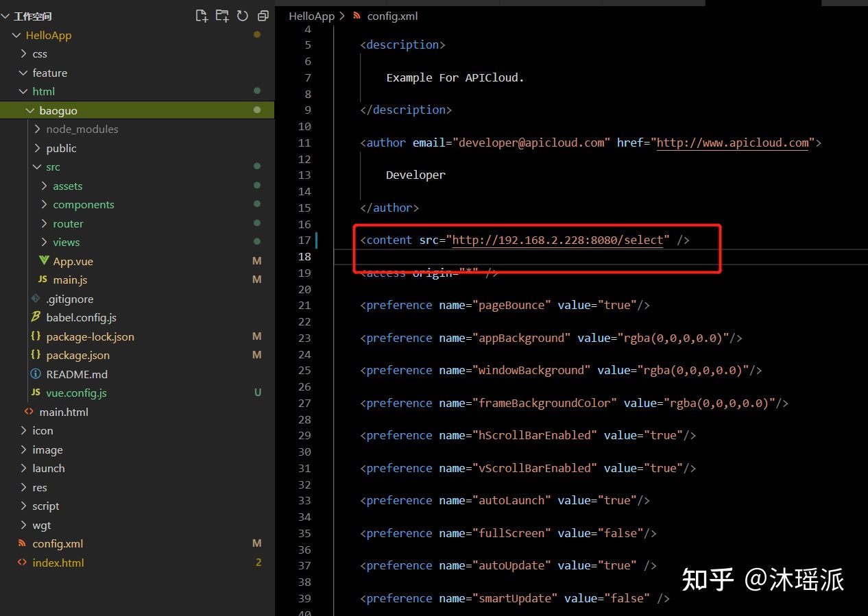Click the appBackground preference name
The image size is (868, 616).
521,338
